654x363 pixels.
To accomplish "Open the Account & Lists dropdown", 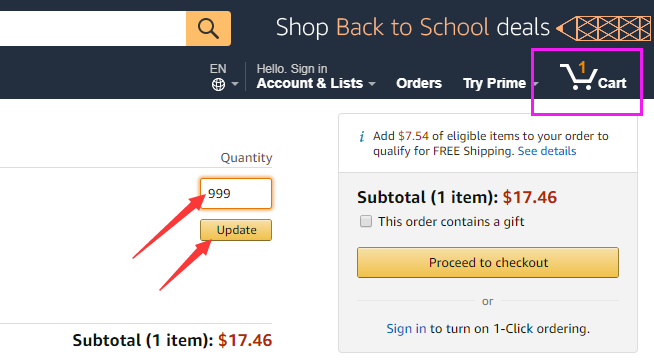I will 316,83.
